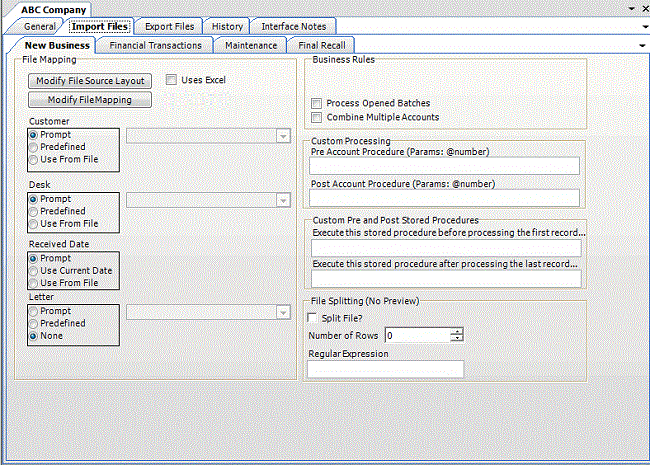Tick the Combine Multiple Accounts checkbox
The height and width of the screenshot is (465, 650).
(317, 117)
